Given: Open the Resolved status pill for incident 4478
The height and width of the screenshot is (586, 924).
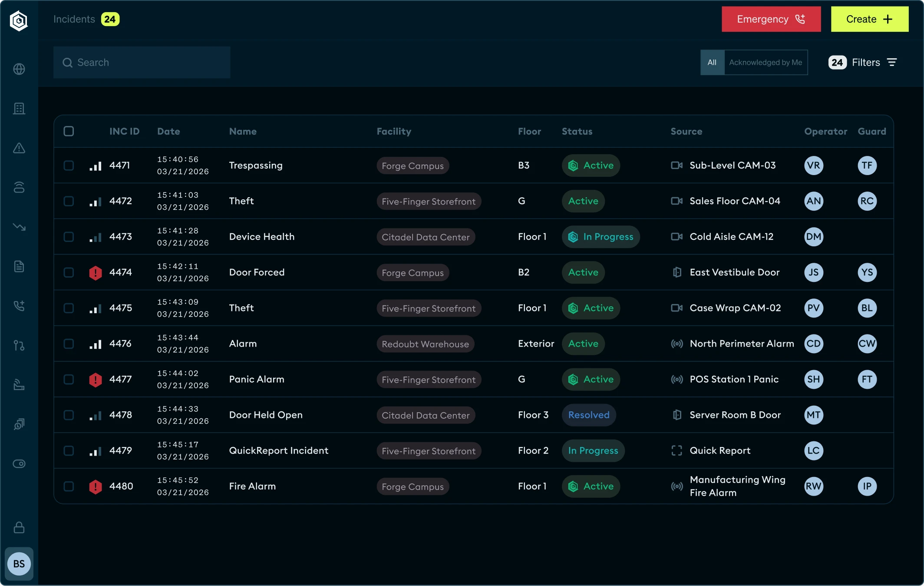Looking at the screenshot, I should 589,415.
